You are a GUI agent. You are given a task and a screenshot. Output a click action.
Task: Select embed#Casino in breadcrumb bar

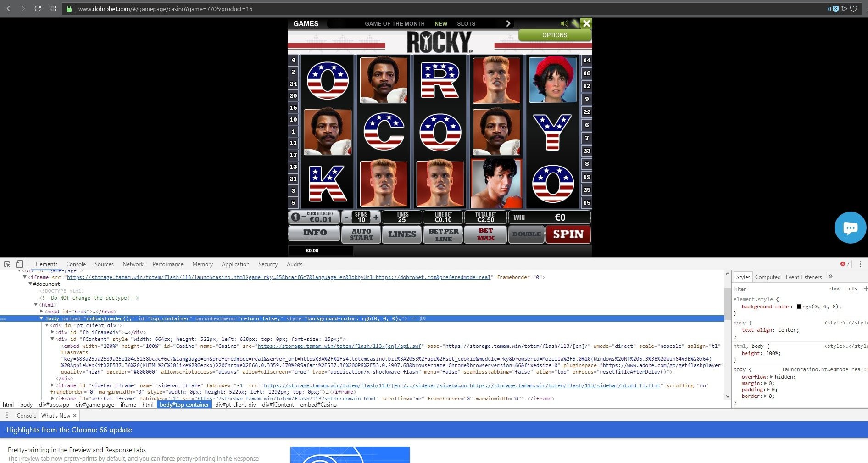coord(318,405)
